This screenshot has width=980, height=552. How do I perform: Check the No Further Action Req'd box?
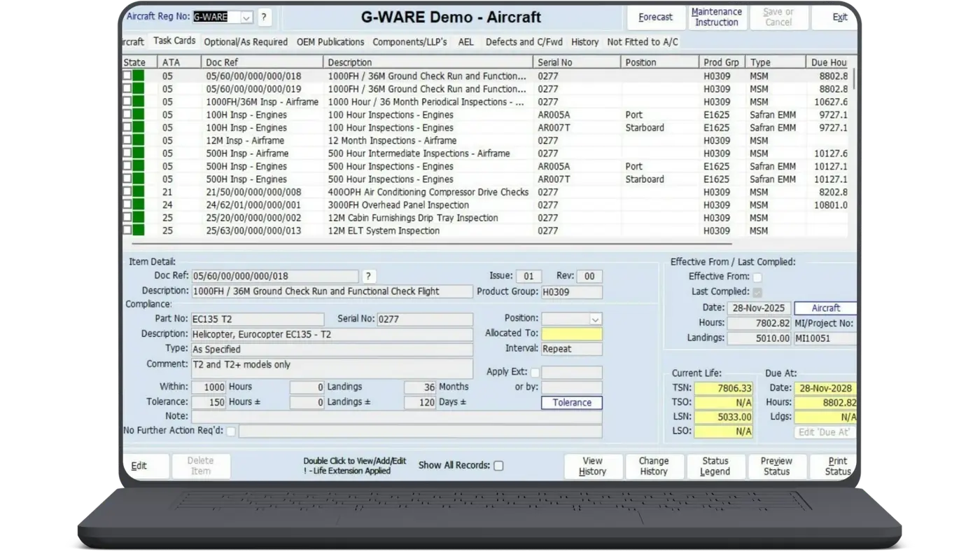click(x=230, y=432)
